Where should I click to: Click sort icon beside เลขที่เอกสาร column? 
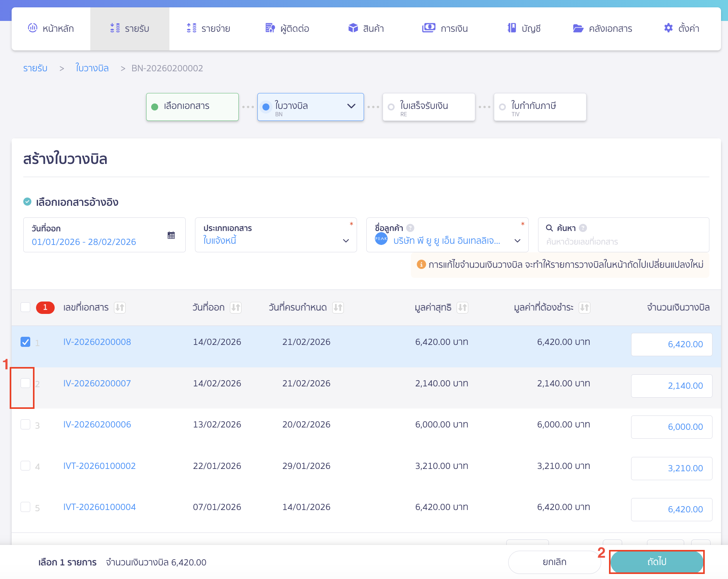point(120,308)
